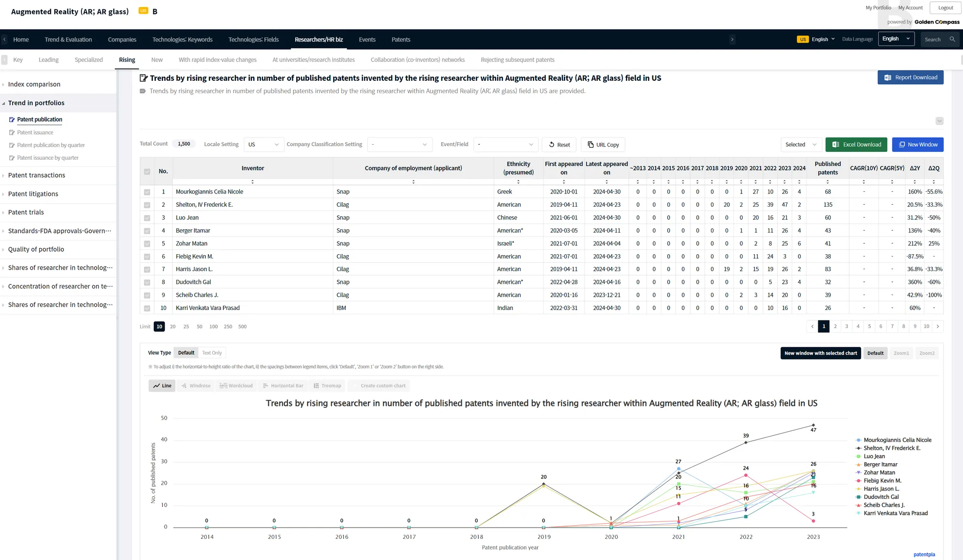Open chart in New Window
This screenshot has height=560, width=963.
pyautogui.click(x=917, y=145)
